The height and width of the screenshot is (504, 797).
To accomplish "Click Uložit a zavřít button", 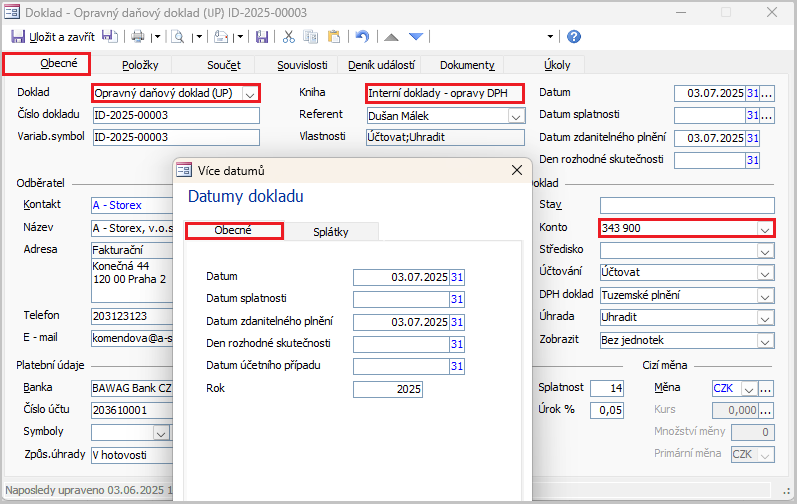I will [x=53, y=37].
